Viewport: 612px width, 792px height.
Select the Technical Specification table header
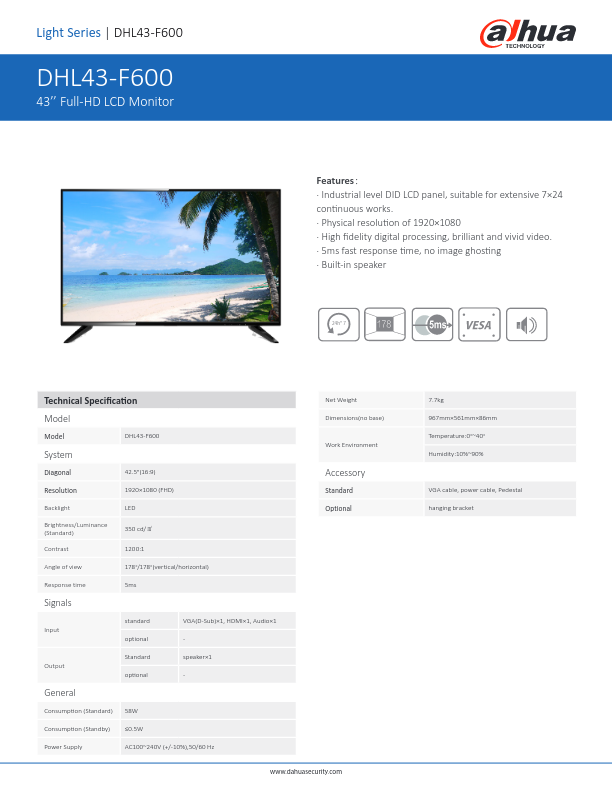click(91, 400)
